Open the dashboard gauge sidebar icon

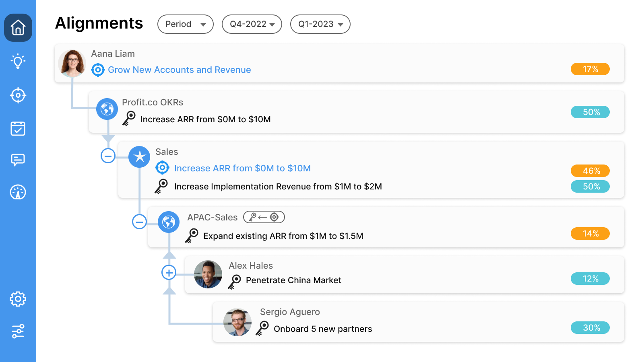(18, 192)
